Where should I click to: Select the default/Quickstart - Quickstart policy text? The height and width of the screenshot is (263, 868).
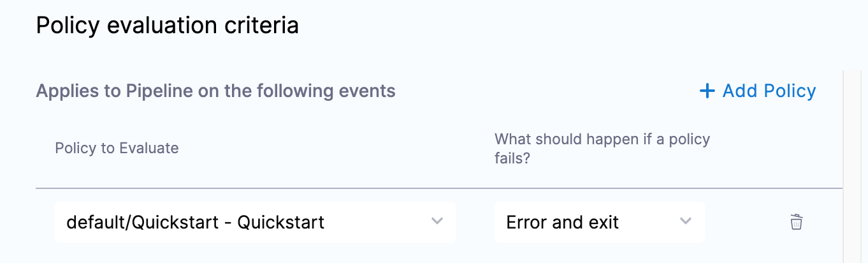pos(196,222)
